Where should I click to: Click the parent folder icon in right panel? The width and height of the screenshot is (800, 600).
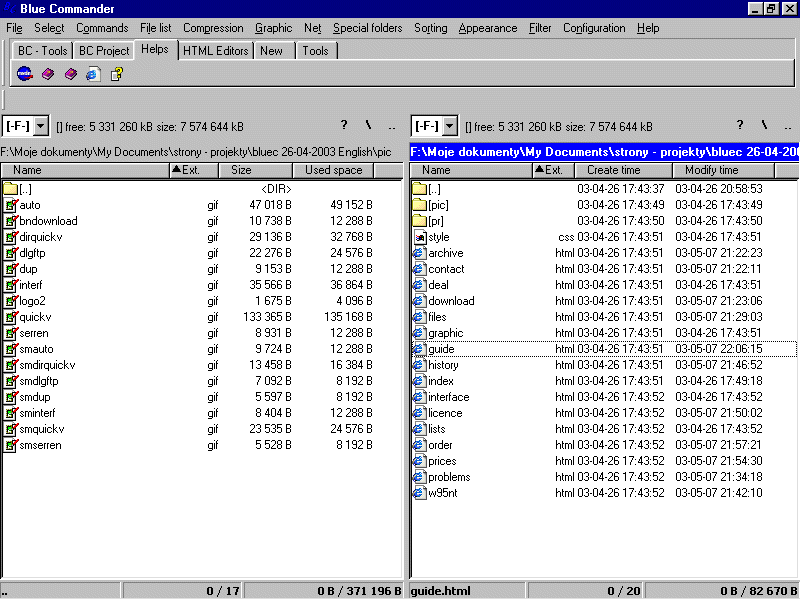pyautogui.click(x=419, y=189)
